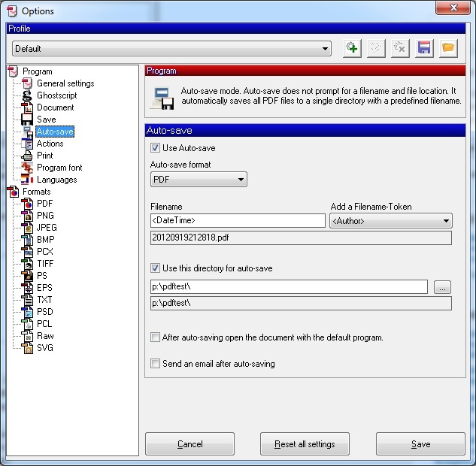476x466 pixels.
Task: Click the Languages flags icon
Action: pos(27,180)
